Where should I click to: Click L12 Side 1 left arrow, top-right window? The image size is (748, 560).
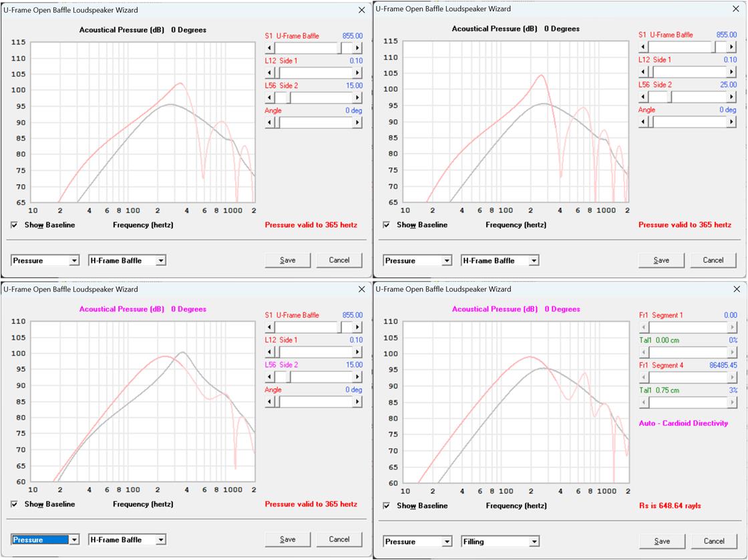tap(644, 71)
